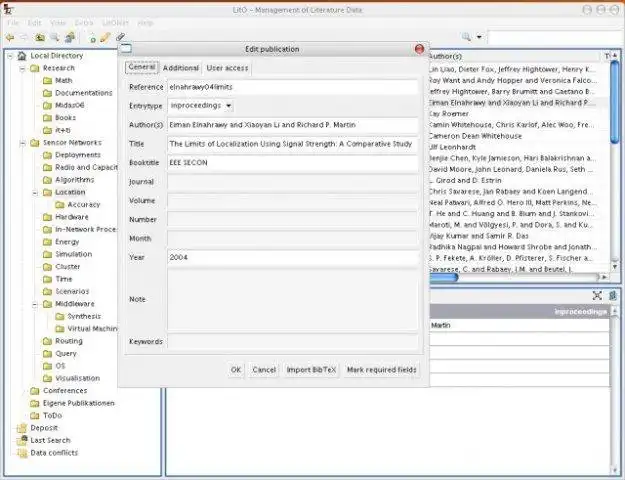
Task: Click the Mark required fields button
Action: pos(381,370)
